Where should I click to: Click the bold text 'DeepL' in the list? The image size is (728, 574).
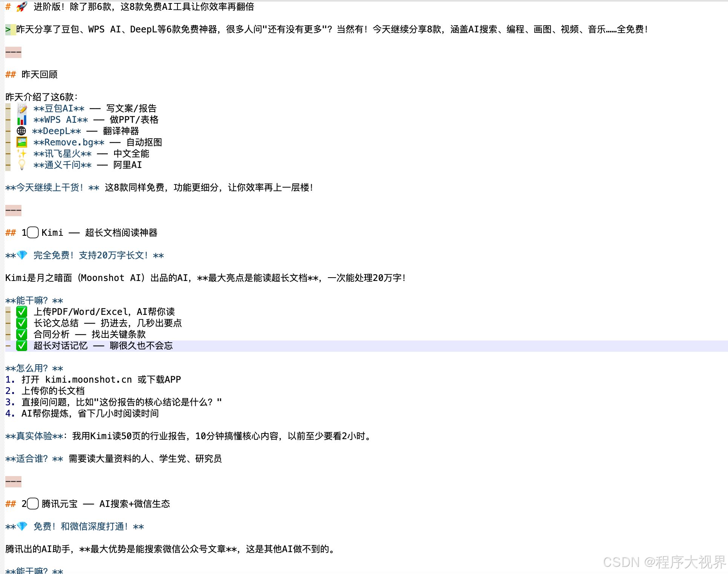(57, 131)
